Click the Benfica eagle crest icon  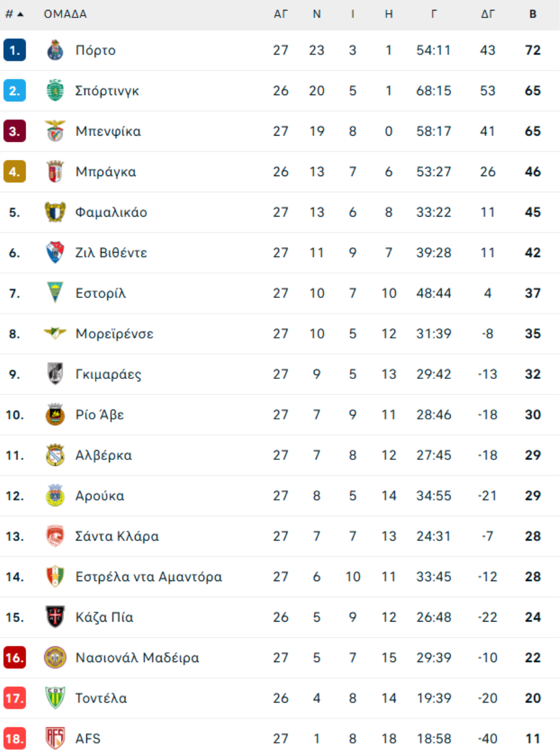[x=55, y=131]
